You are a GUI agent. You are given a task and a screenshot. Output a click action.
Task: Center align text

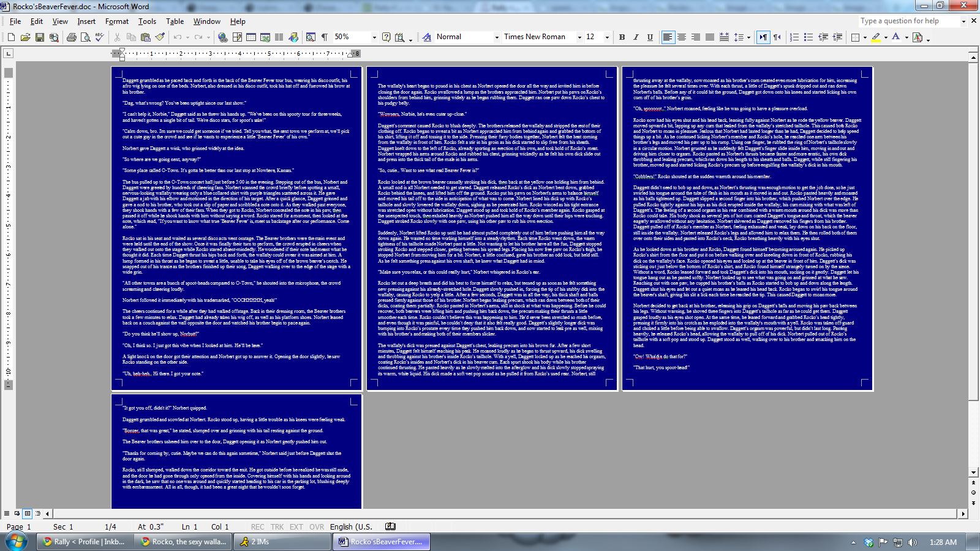681,37
